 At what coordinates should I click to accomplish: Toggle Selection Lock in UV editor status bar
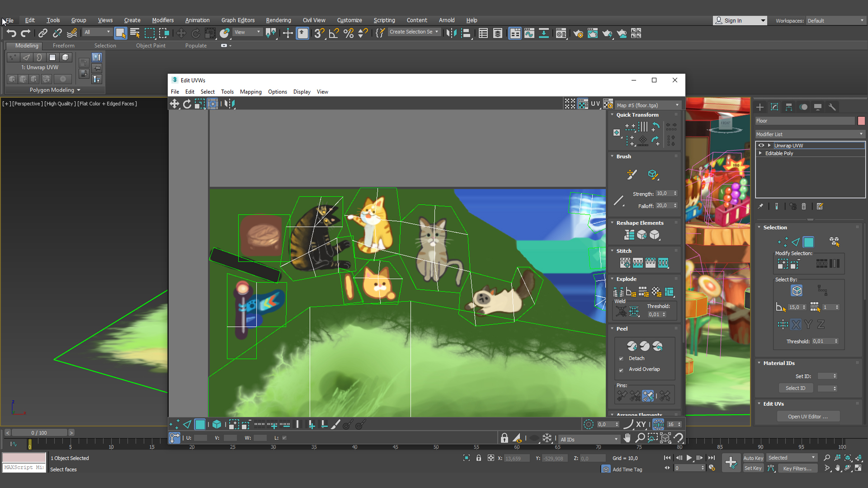tap(505, 438)
